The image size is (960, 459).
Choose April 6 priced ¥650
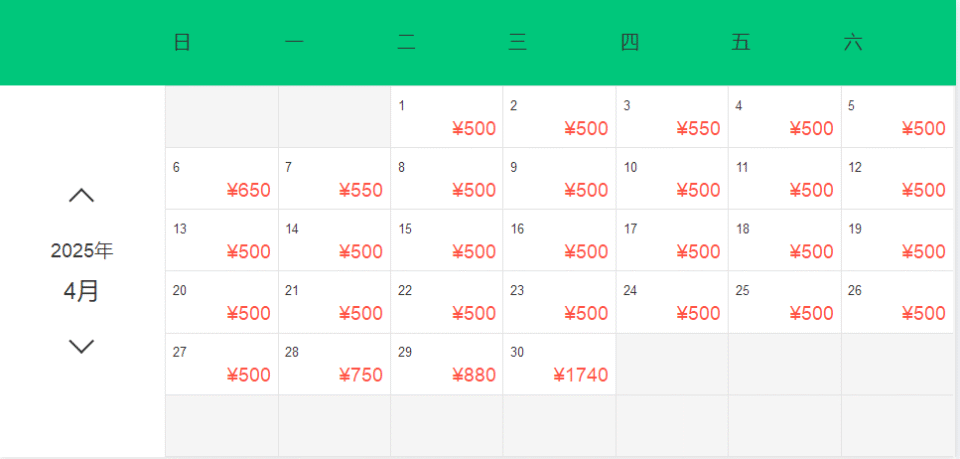[x=222, y=179]
